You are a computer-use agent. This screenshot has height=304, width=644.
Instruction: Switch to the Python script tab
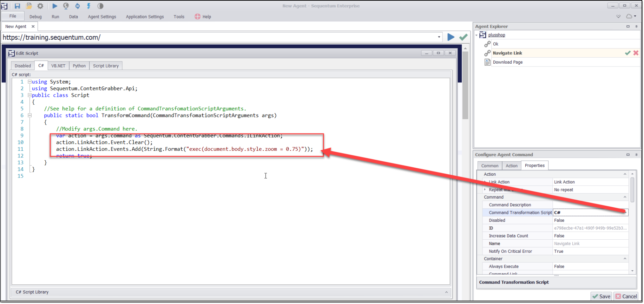click(79, 66)
